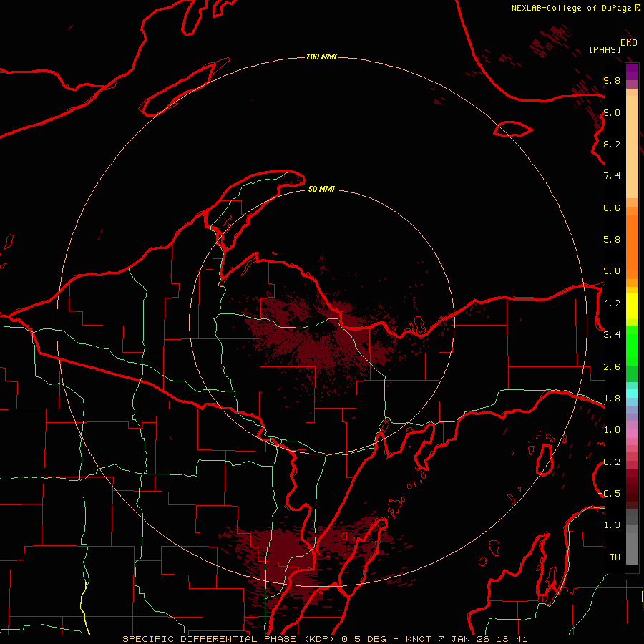Click the 50 NMI range ring label
Image resolution: width=644 pixels, height=644 pixels.
[x=321, y=189]
